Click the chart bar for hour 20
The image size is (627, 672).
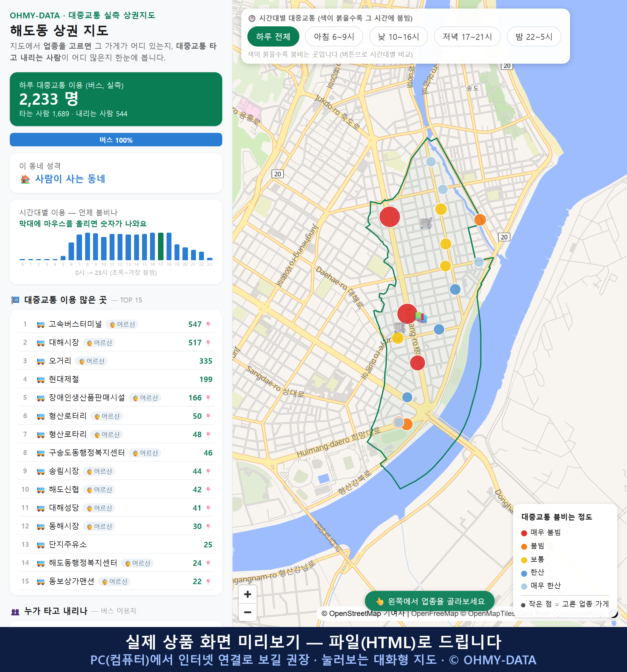click(185, 253)
